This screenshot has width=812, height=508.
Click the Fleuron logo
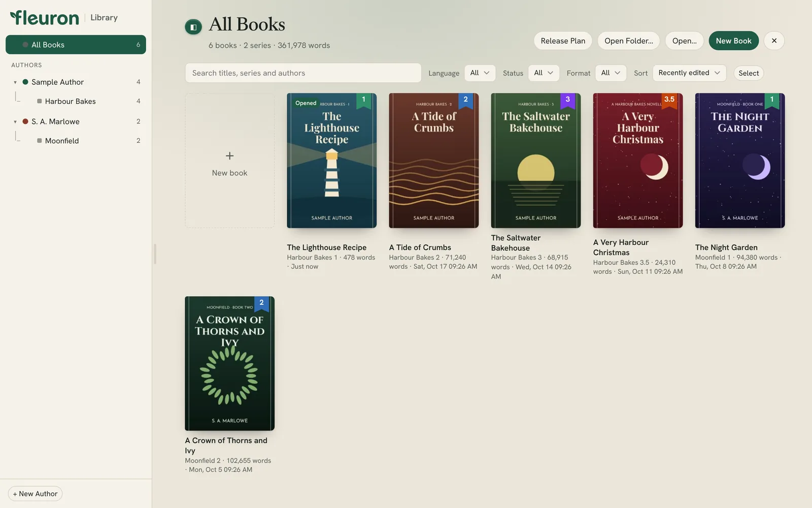45,18
